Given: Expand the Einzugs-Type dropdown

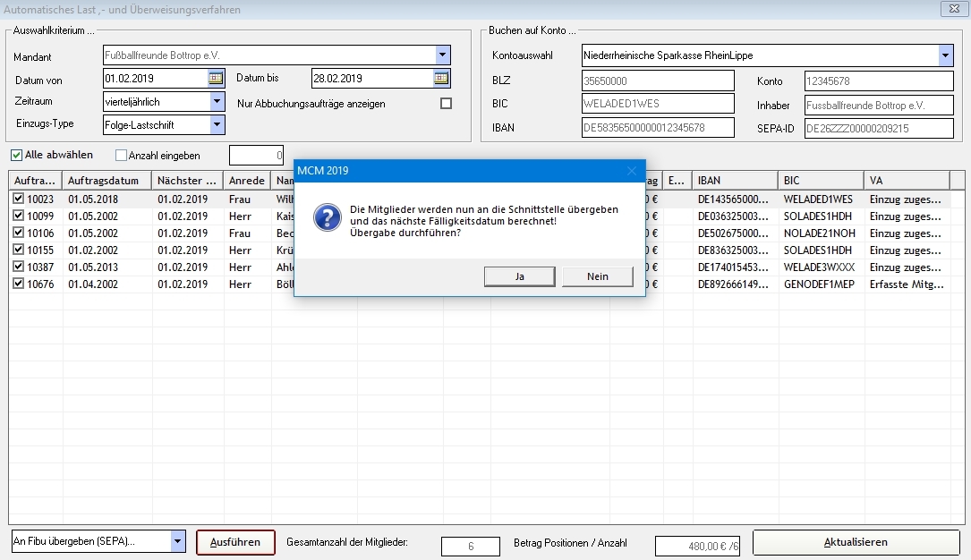Looking at the screenshot, I should click(x=217, y=124).
